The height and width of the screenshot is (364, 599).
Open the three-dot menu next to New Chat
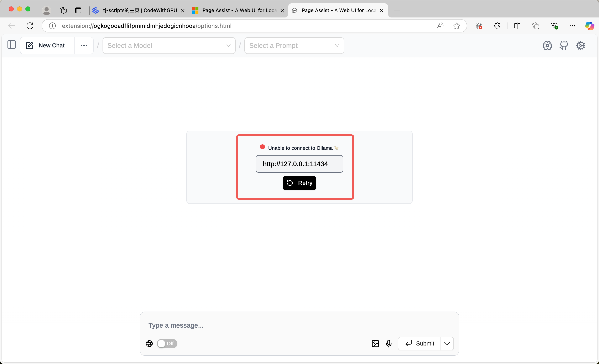84,46
